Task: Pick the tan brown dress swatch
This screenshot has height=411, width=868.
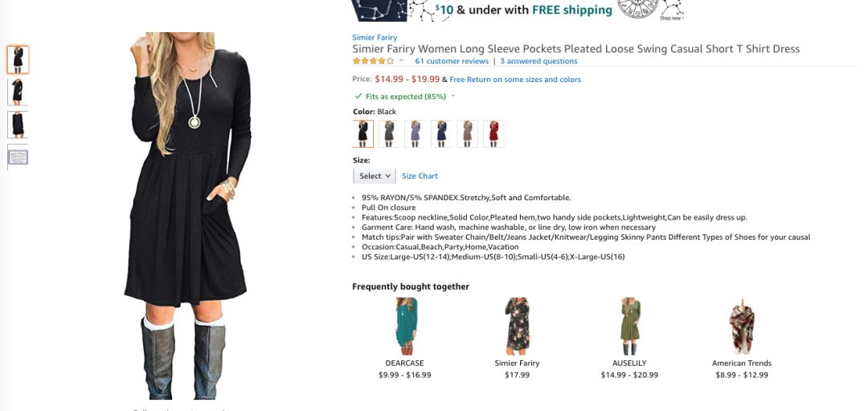Action: [x=467, y=134]
